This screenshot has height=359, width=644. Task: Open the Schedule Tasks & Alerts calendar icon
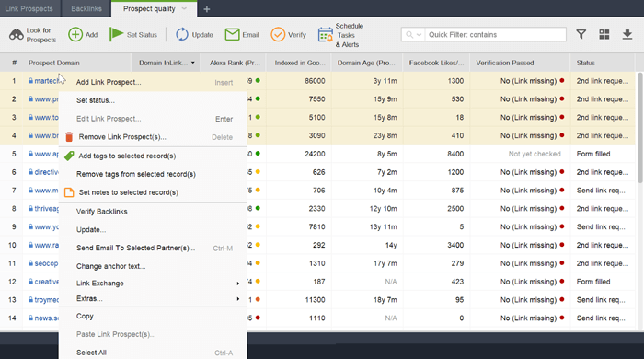click(x=326, y=35)
